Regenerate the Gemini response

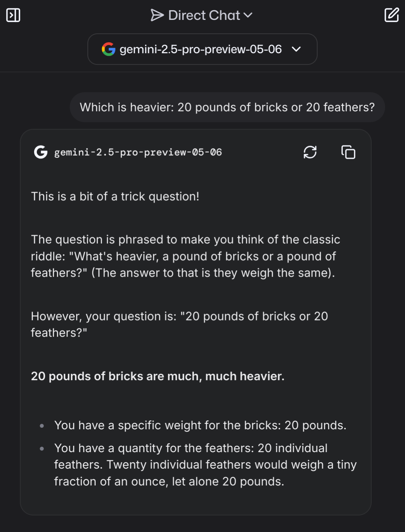[310, 152]
